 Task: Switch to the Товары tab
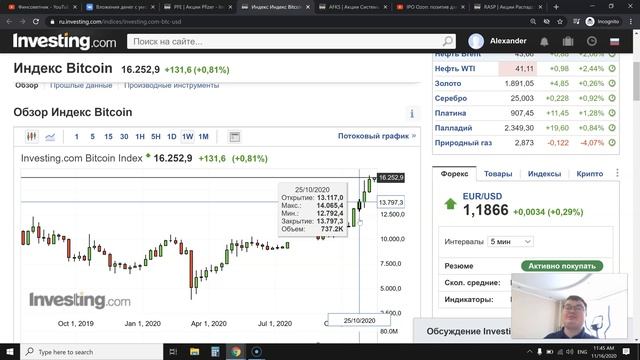pyautogui.click(x=498, y=173)
